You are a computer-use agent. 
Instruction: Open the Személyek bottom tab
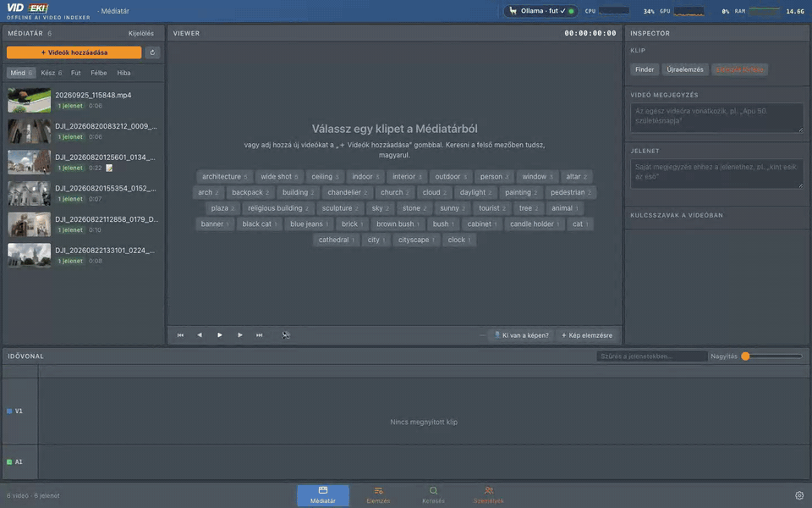point(488,495)
